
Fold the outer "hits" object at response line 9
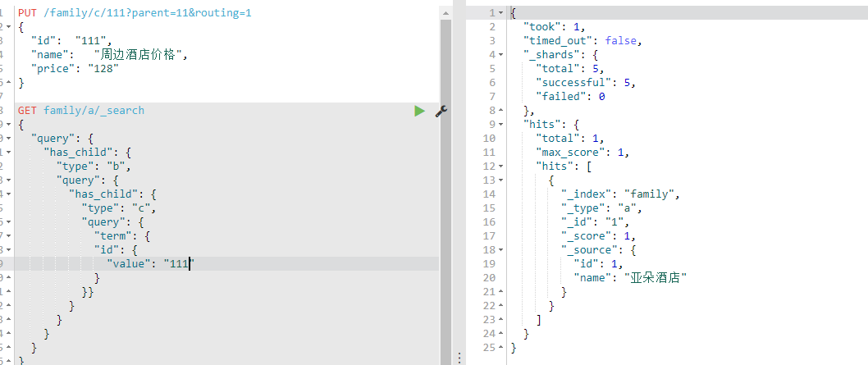click(501, 125)
